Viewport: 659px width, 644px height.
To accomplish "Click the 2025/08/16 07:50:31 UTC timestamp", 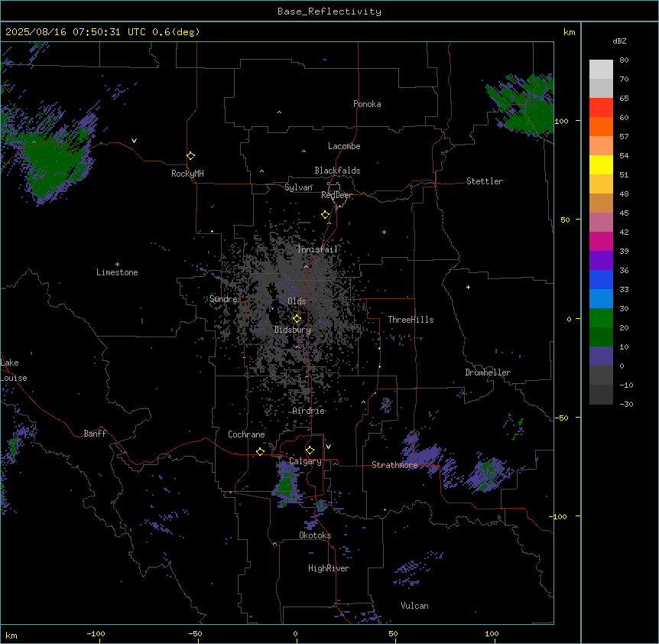I will [x=76, y=32].
